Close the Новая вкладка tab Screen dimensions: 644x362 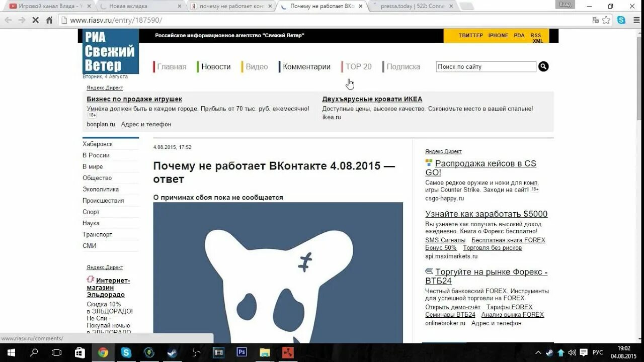pyautogui.click(x=179, y=6)
